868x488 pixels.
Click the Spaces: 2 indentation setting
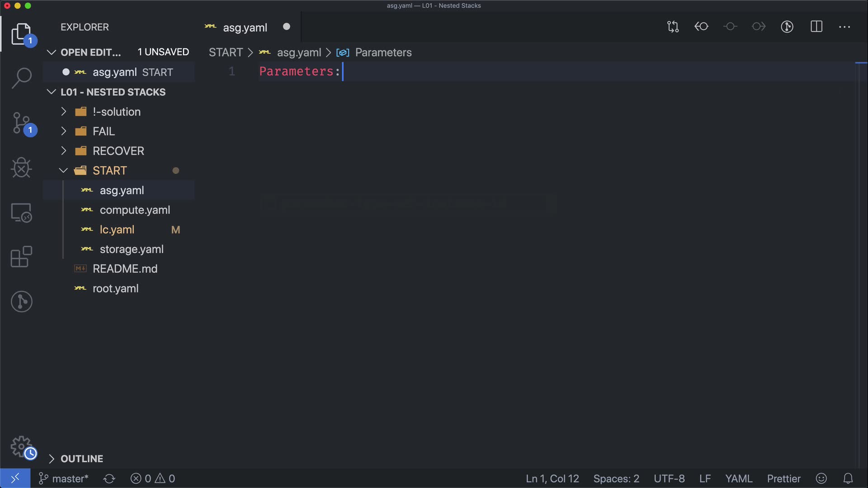[616, 479]
